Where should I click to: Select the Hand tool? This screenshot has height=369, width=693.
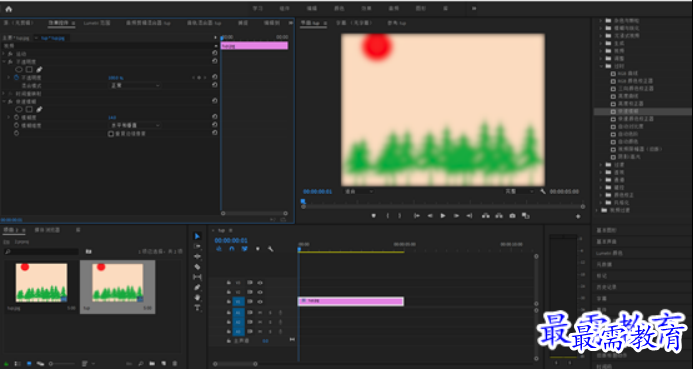tap(197, 297)
